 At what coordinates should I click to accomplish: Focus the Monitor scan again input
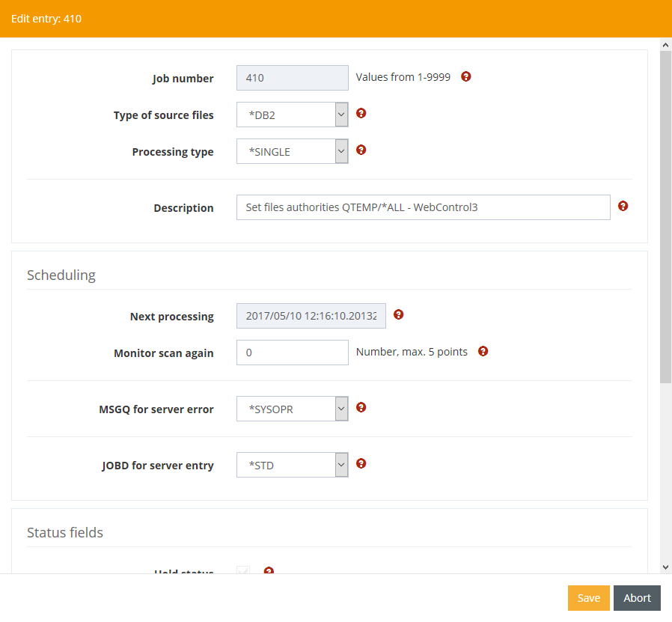pos(292,353)
